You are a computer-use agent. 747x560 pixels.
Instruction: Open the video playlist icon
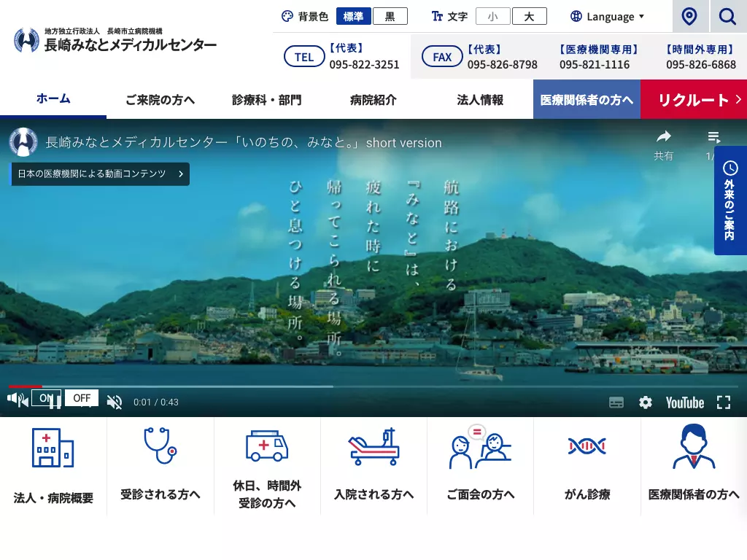(713, 138)
